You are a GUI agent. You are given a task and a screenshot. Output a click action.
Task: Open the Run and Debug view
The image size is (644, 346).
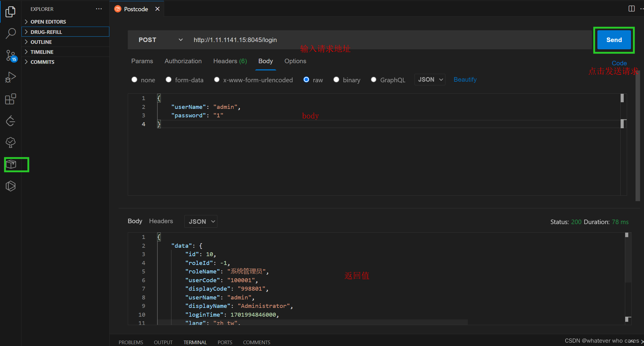pyautogui.click(x=11, y=77)
